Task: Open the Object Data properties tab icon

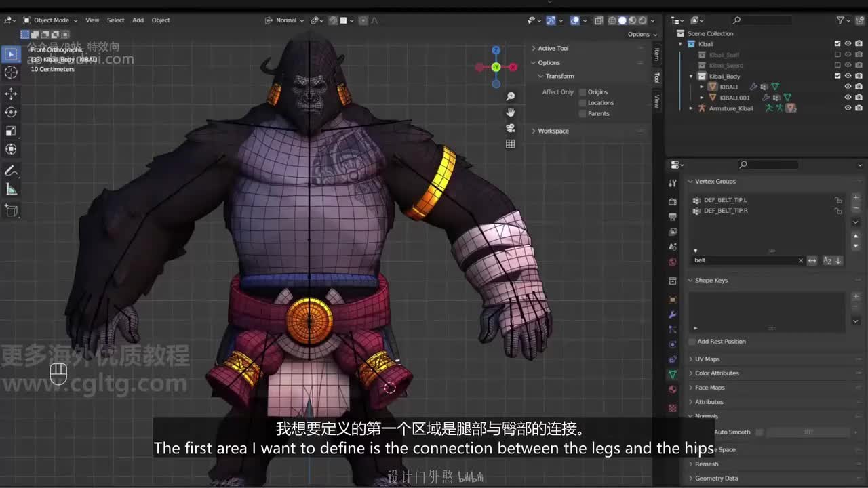Action: [673, 374]
